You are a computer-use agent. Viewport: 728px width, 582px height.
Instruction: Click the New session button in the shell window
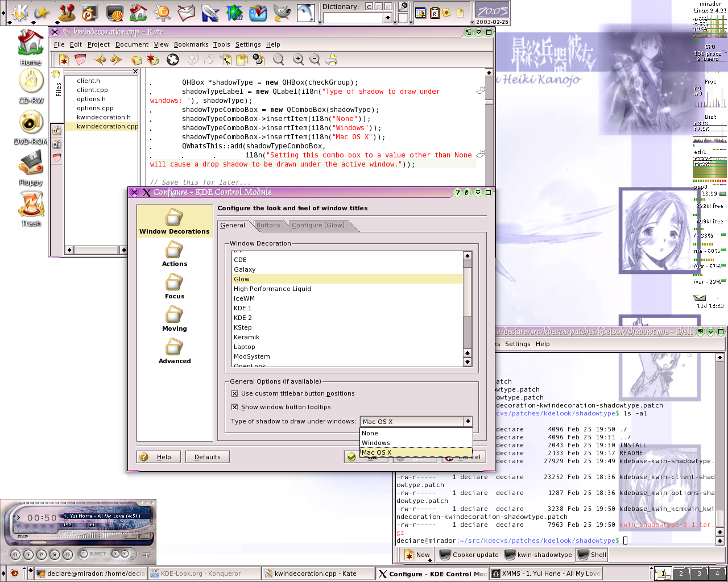pos(417,555)
